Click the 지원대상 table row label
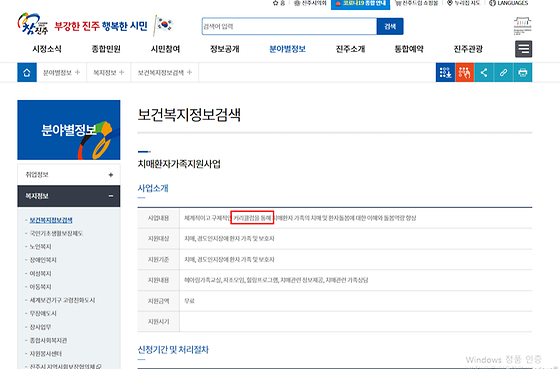Viewport: 560px width, 369px height. tap(159, 239)
